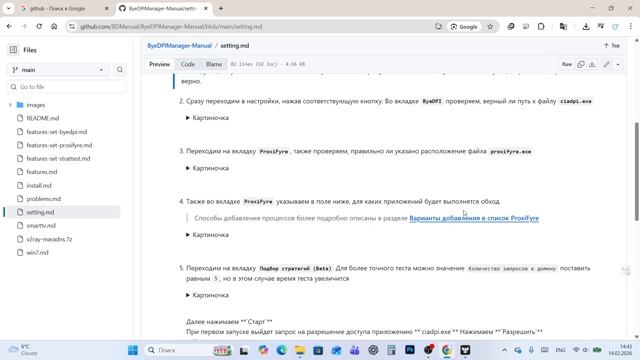
Task: Open the browser extensions puzzle icon
Action: point(541,27)
